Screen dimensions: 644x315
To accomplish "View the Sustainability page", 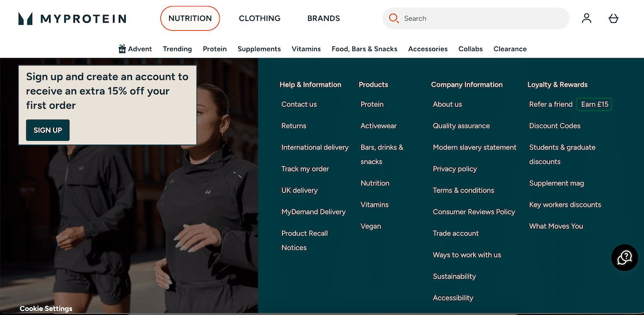I will [x=454, y=277].
